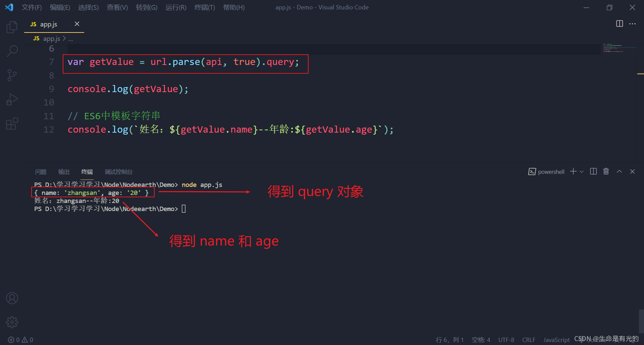The height and width of the screenshot is (345, 644).
Task: Switch to the 输出 panel tab
Action: coord(64,172)
